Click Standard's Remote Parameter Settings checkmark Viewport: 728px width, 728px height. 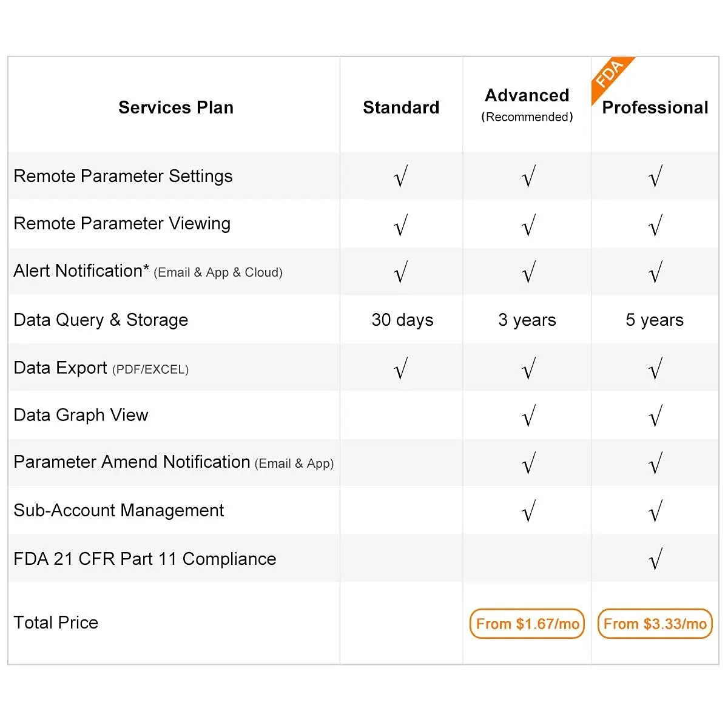[400, 177]
